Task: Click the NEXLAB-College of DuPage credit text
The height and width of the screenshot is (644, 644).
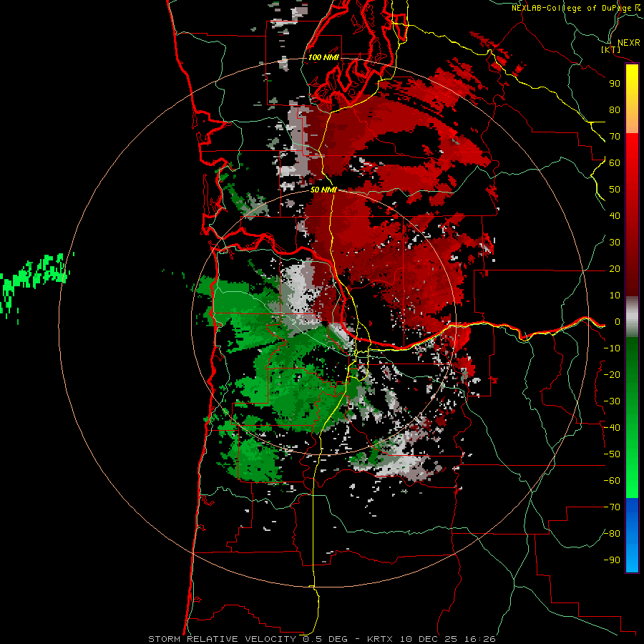Action: tap(572, 8)
